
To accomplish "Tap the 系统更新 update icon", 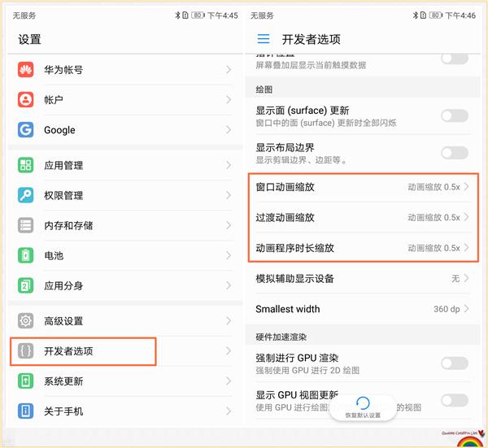I will click(25, 381).
